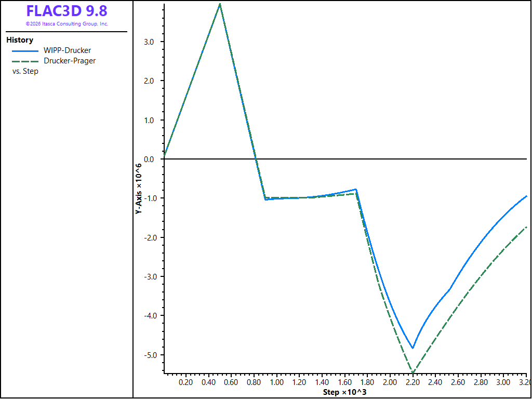Image resolution: width=532 pixels, height=399 pixels.
Task: Click the solid blue WIPP-Drucker line swatch
Action: coord(25,51)
